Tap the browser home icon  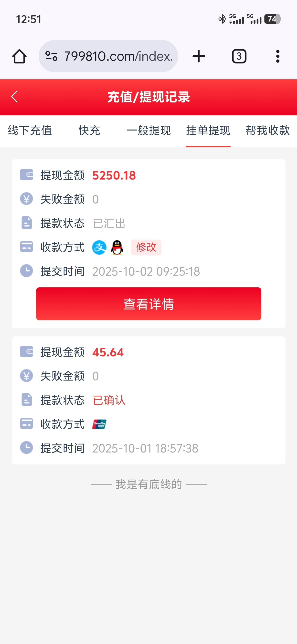coord(19,56)
